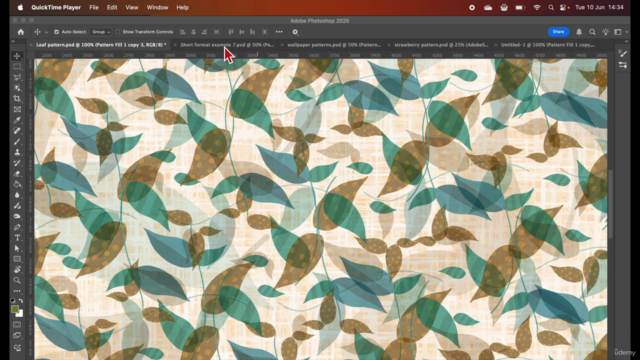Select the Zoom tool magnifier
This screenshot has width=640, height=360.
[x=17, y=280]
